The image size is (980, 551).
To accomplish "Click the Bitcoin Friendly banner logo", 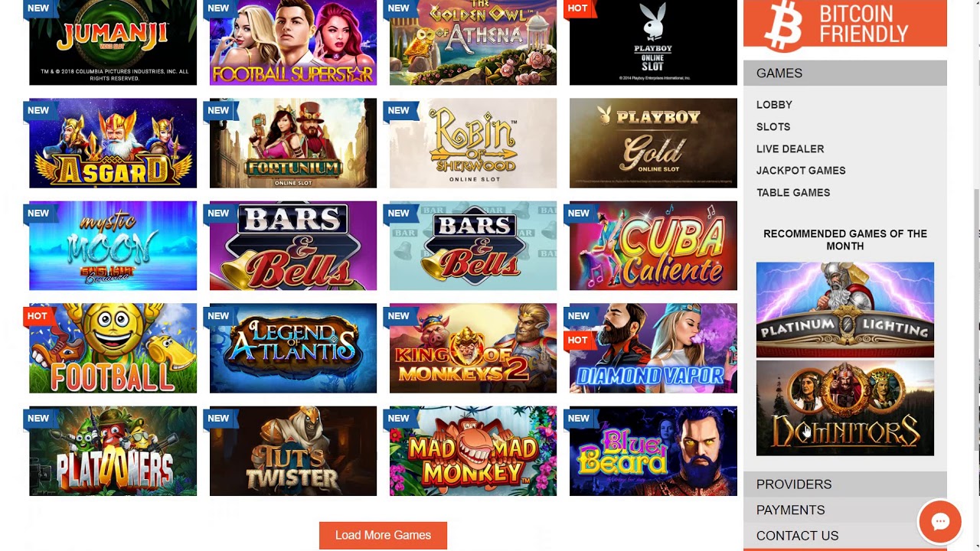I will coord(844,24).
